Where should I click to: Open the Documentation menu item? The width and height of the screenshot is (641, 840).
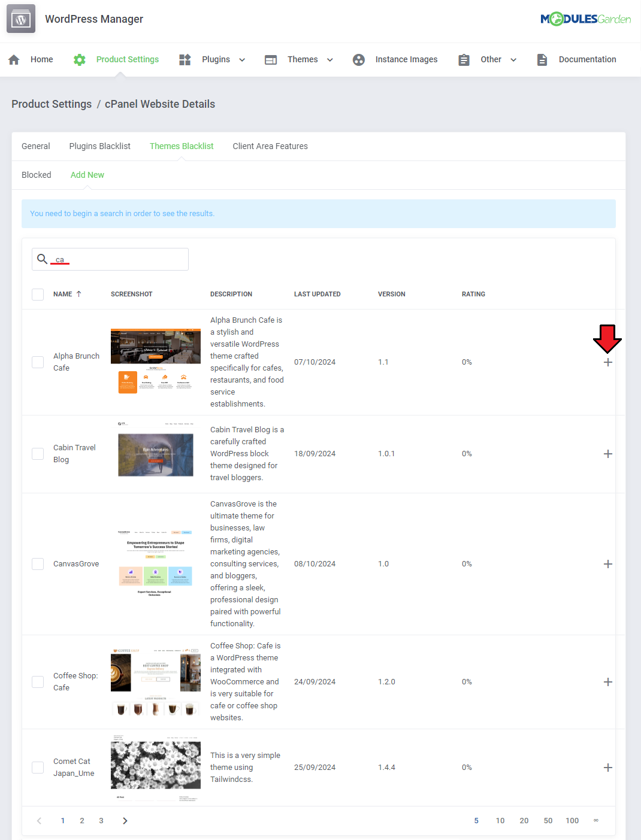[588, 59]
